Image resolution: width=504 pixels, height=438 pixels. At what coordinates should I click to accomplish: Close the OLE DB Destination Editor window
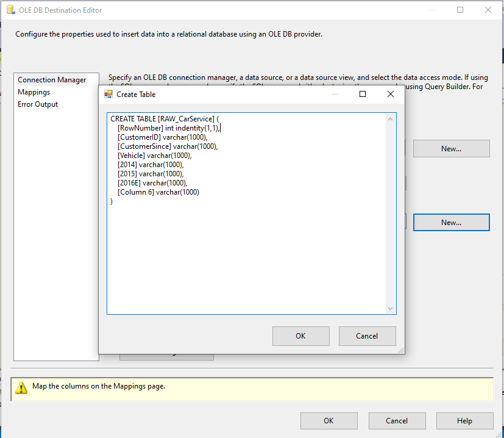(488, 10)
